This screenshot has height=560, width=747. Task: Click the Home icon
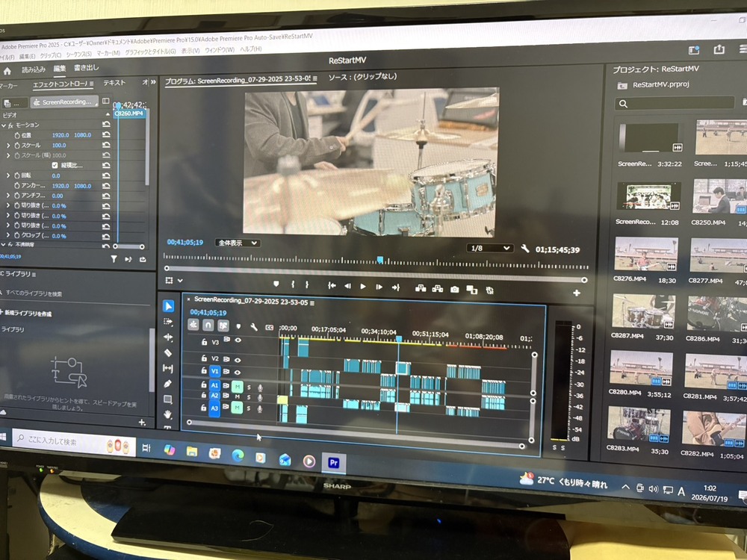click(x=7, y=71)
